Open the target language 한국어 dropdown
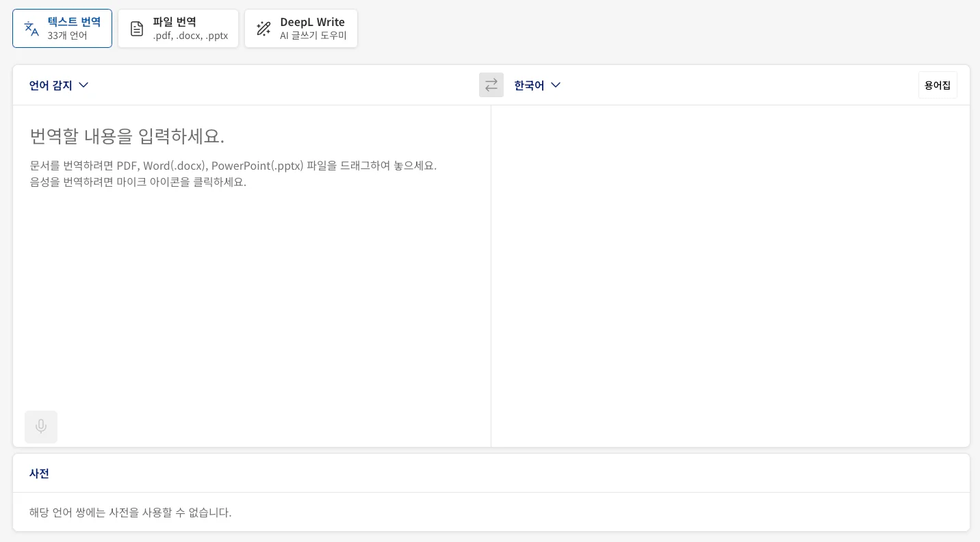The image size is (980, 542). click(x=538, y=85)
